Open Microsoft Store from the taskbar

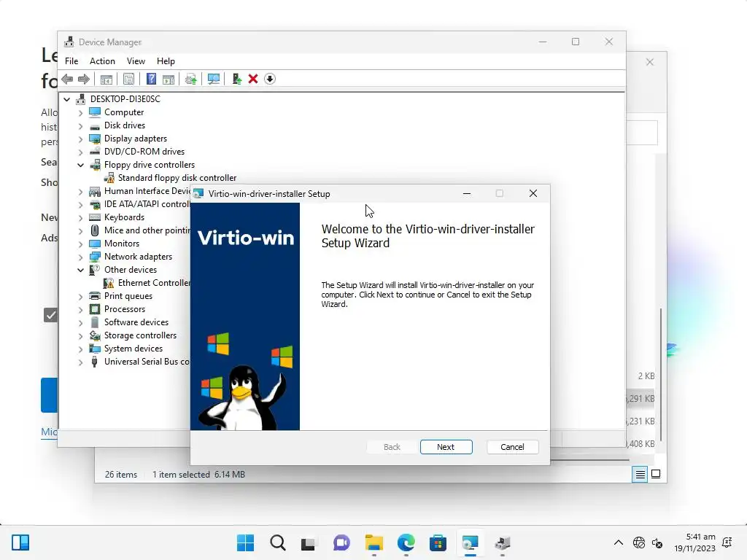click(x=438, y=542)
